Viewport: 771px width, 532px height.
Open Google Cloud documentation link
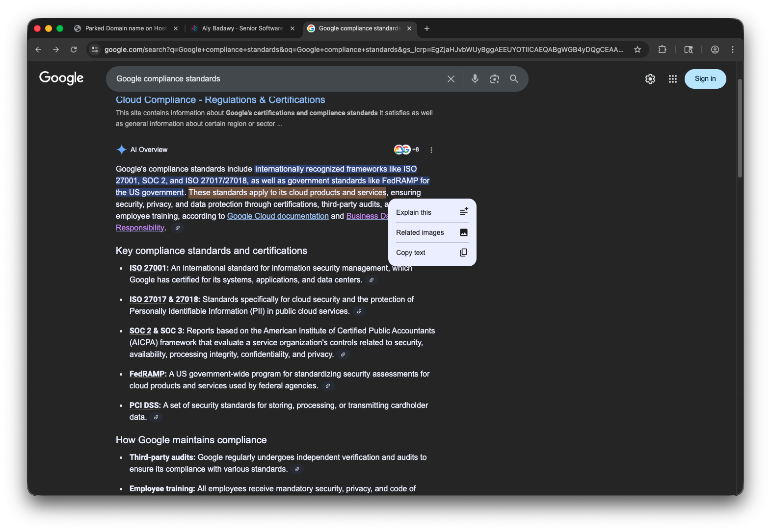pyautogui.click(x=278, y=216)
